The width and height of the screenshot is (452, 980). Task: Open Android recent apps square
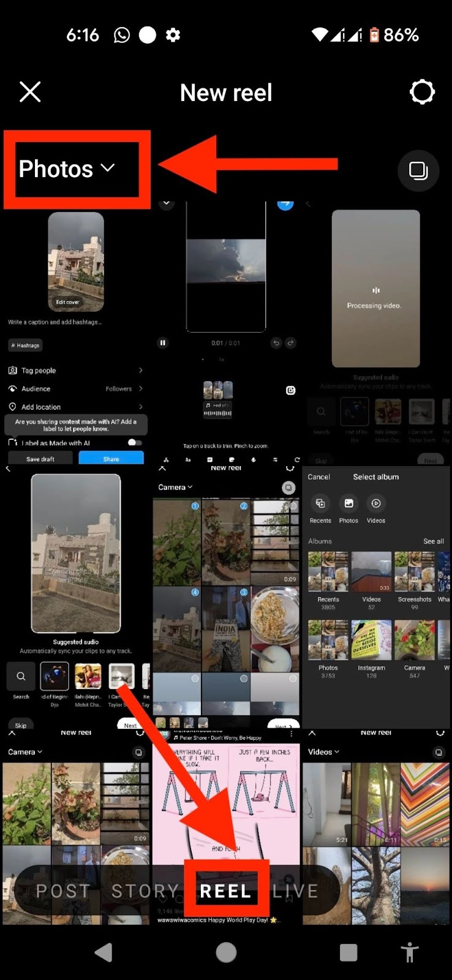click(348, 952)
